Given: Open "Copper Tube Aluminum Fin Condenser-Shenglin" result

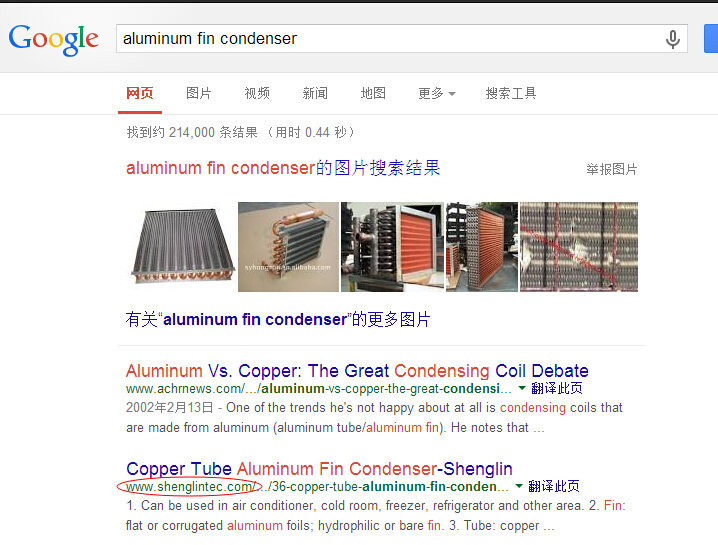Looking at the screenshot, I should pos(319,469).
